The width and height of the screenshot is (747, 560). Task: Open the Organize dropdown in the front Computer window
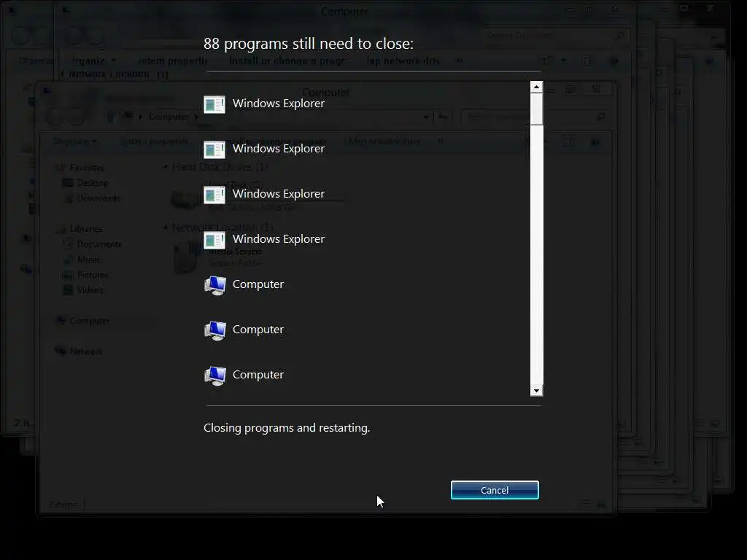[75, 141]
